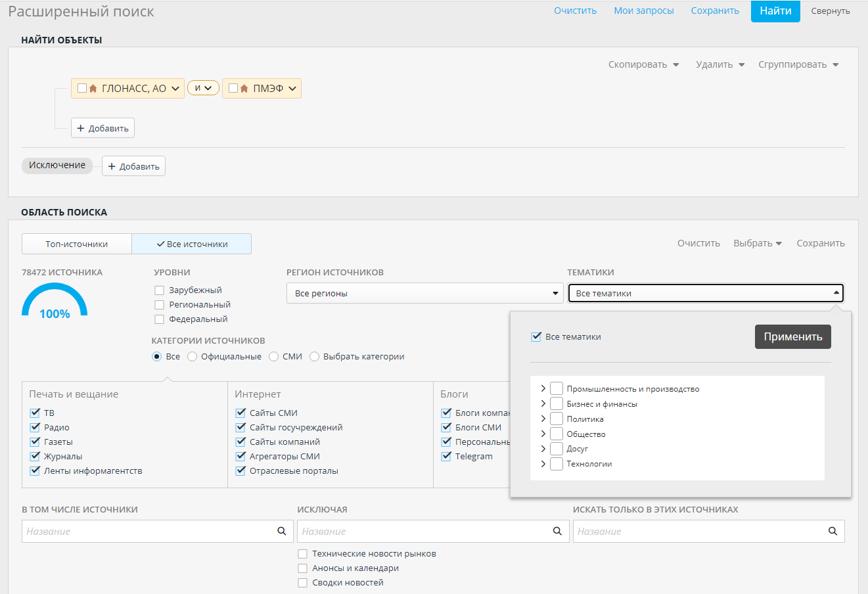Screen dimensions: 868x594
Task: Click Свернуть to collapse search
Action: pyautogui.click(x=831, y=11)
